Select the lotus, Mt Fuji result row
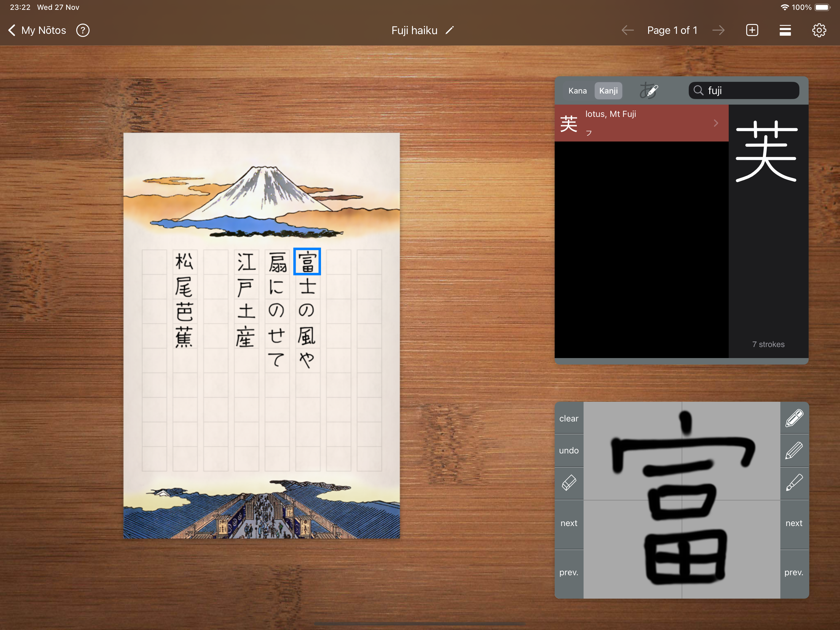Image resolution: width=840 pixels, height=630 pixels. [641, 123]
